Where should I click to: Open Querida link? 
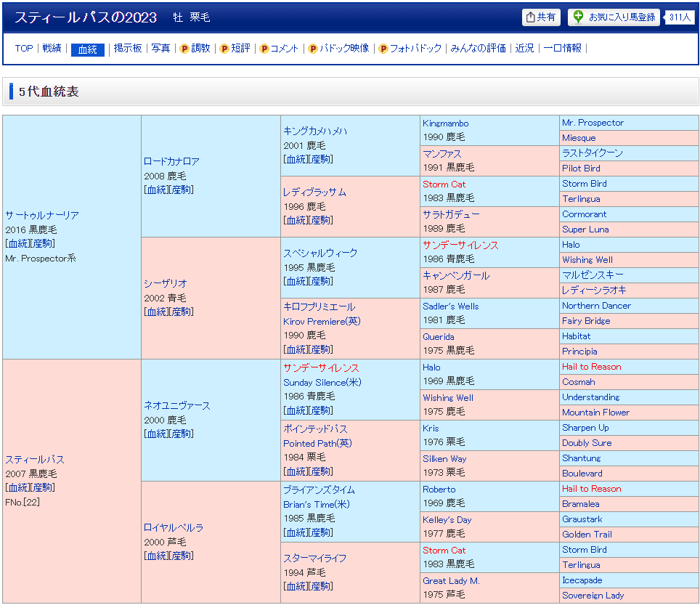click(x=439, y=337)
